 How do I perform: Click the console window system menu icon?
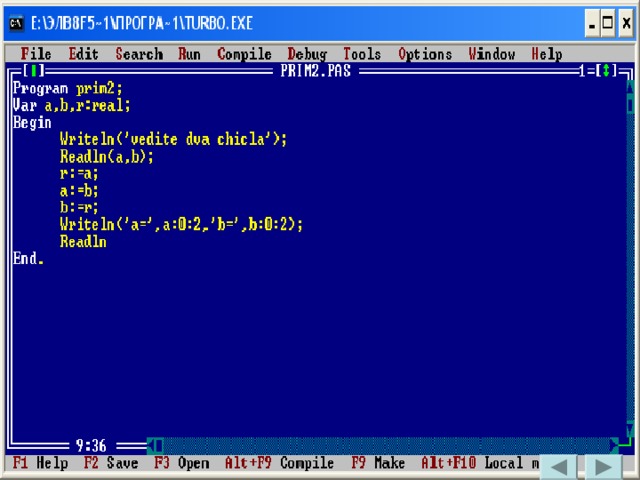pos(17,22)
